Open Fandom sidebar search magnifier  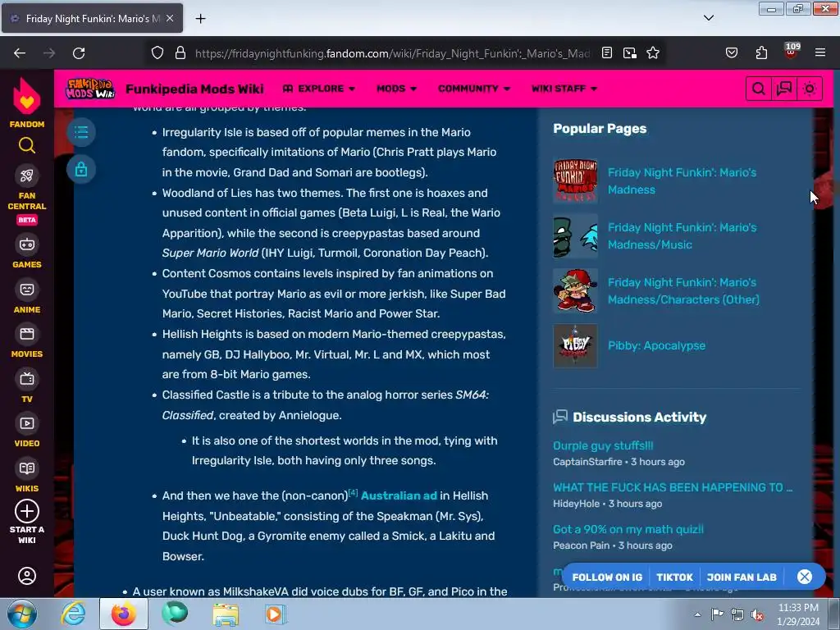click(x=27, y=145)
